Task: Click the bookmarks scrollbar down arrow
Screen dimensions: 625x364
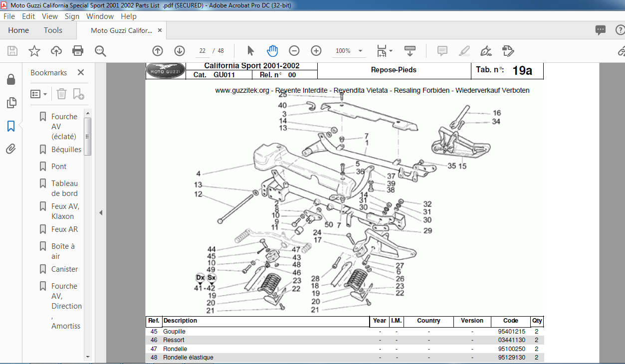Action: (88, 357)
